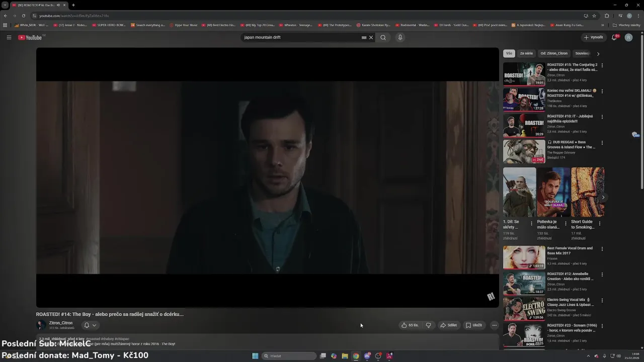644x362 pixels.
Task: Toggle the subscription notification bell dropdown
Action: (90, 325)
